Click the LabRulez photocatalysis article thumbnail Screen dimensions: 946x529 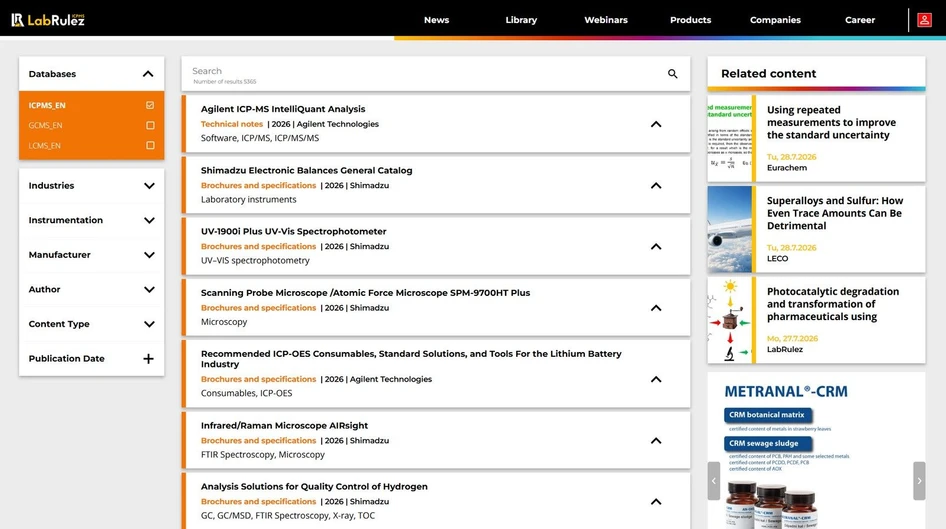[x=729, y=320]
